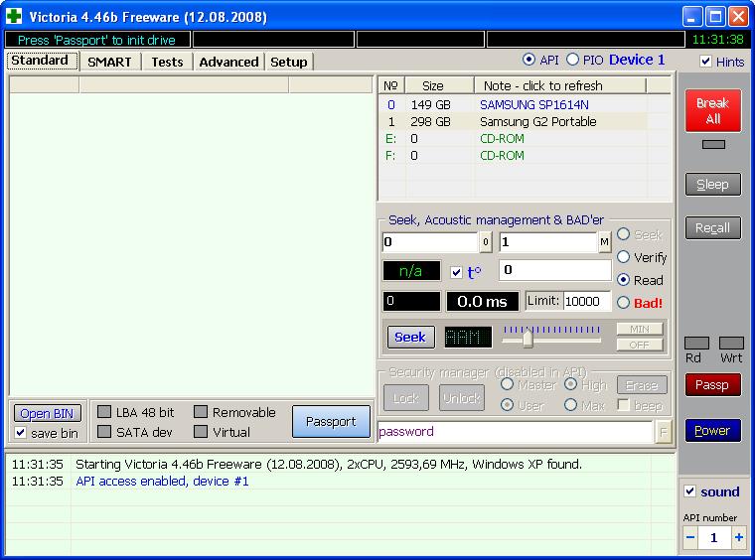Click the plus button under API number
This screenshot has height=560, width=755.
739,537
